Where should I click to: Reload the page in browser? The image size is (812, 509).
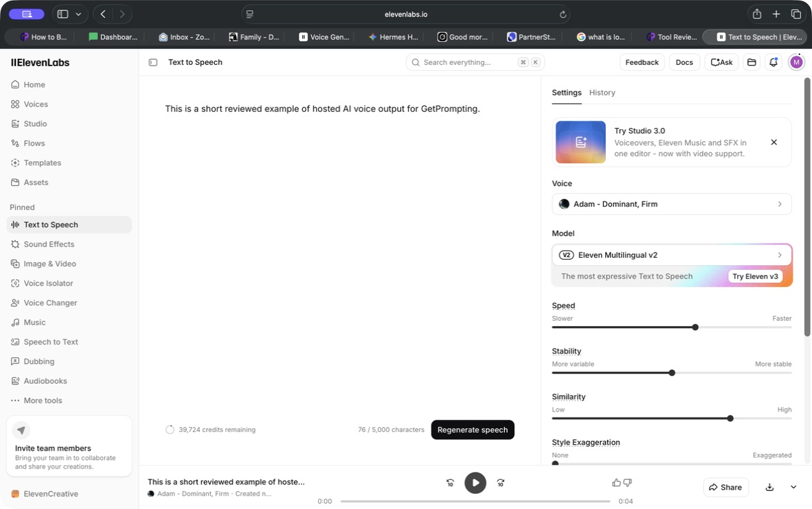pos(563,14)
